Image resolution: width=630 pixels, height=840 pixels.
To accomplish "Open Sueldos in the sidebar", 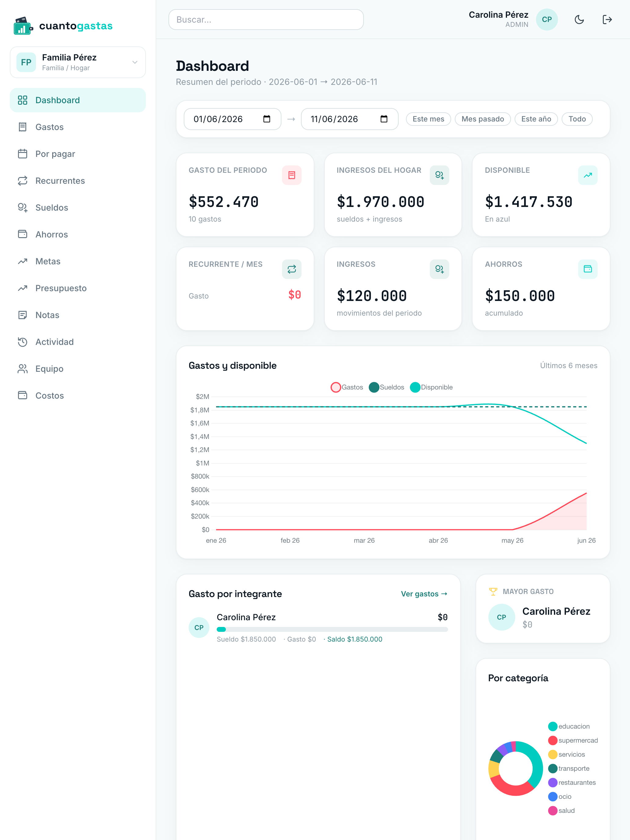I will coord(78,208).
